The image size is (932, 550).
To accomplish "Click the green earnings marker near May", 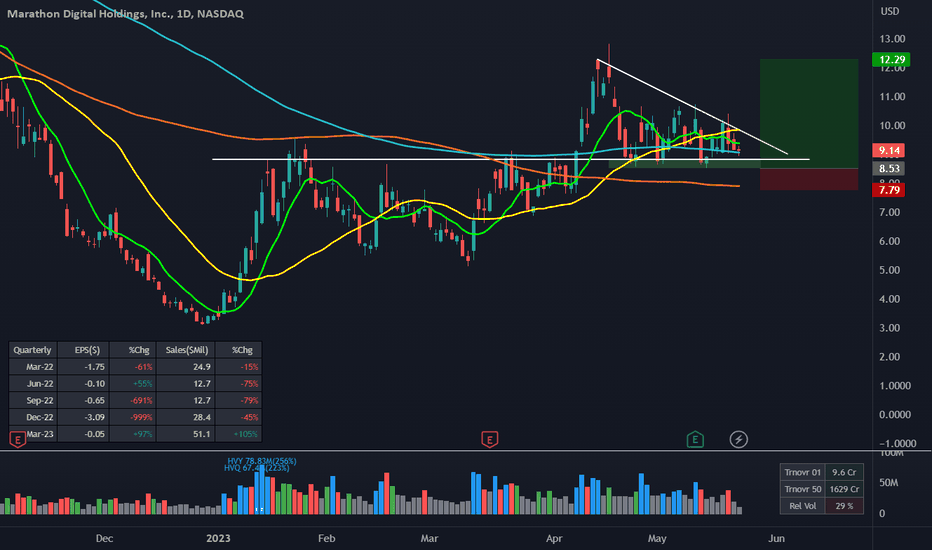I will (x=695, y=440).
